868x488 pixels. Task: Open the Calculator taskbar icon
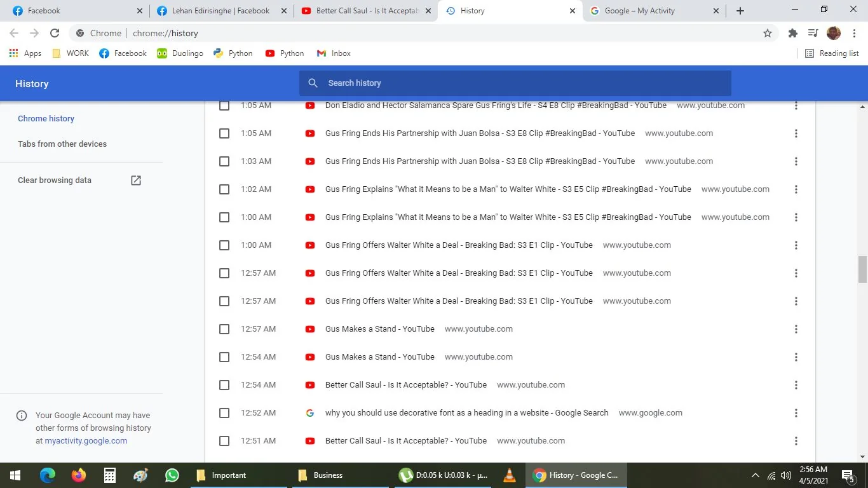click(110, 475)
